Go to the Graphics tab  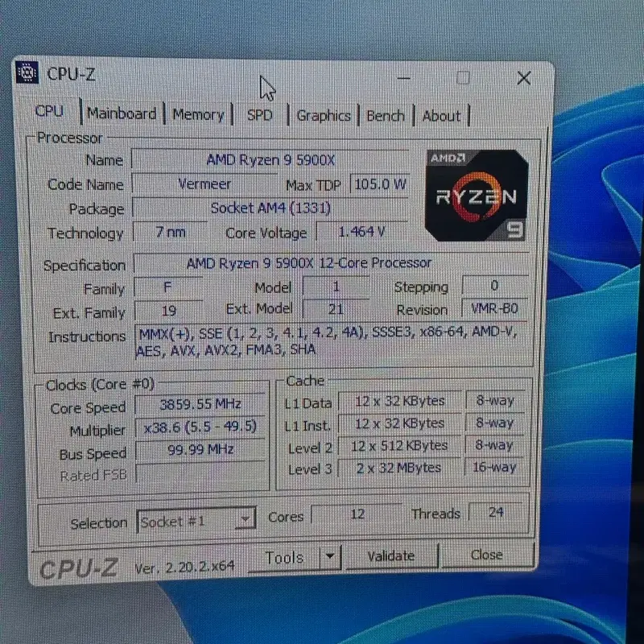coord(324,115)
